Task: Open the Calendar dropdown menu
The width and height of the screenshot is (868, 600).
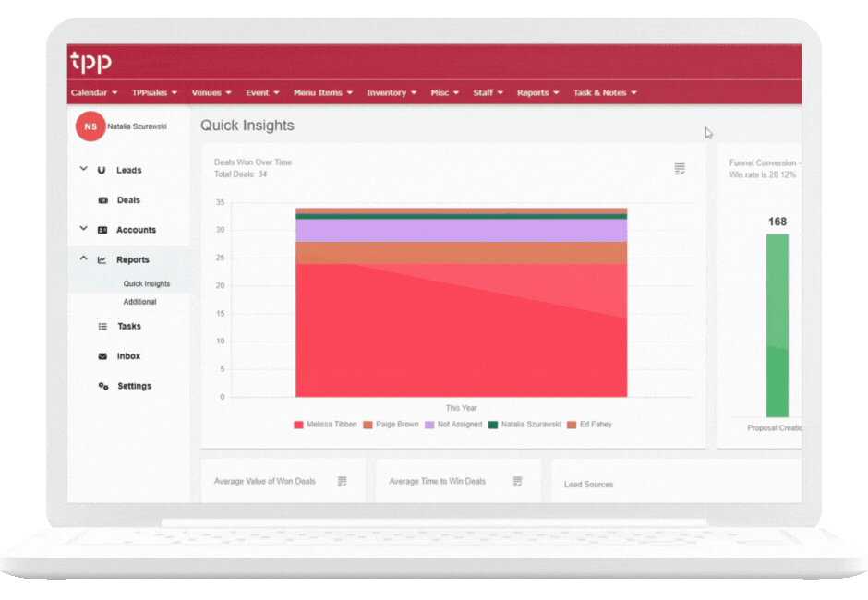Action: (x=94, y=93)
